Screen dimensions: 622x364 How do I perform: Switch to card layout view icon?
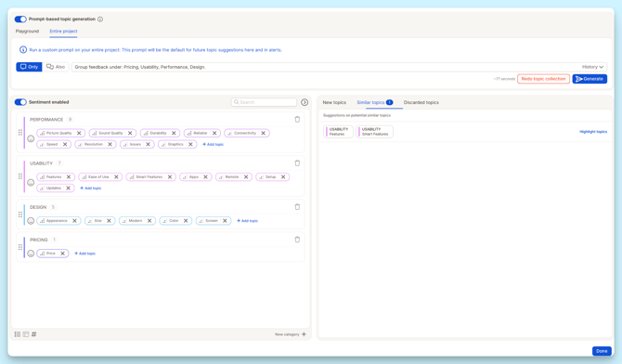(26, 334)
